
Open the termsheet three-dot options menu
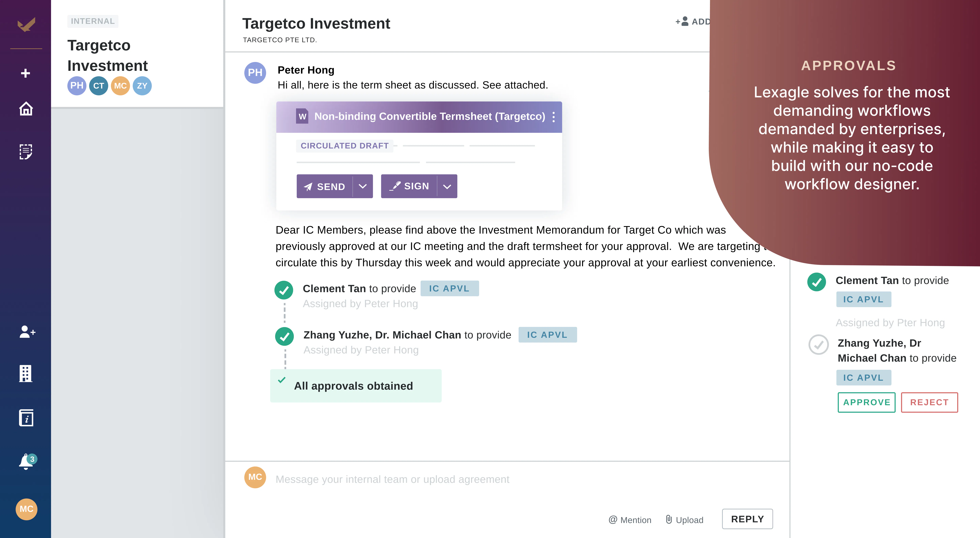[x=553, y=117]
